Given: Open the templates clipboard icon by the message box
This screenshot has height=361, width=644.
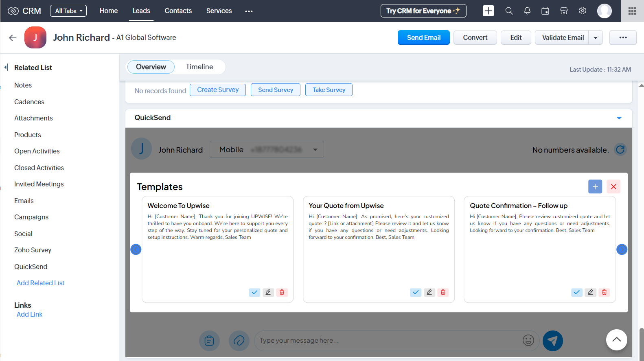Looking at the screenshot, I should tap(209, 341).
